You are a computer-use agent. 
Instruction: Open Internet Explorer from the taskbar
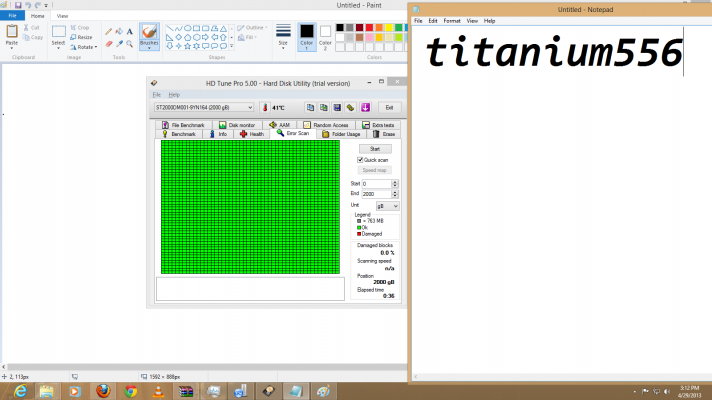click(20, 391)
